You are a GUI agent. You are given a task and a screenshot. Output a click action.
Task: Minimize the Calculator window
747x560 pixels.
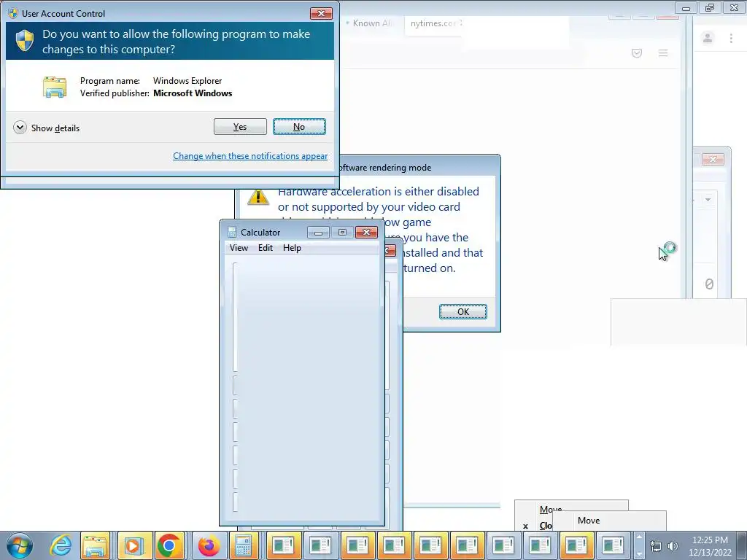pyautogui.click(x=318, y=233)
